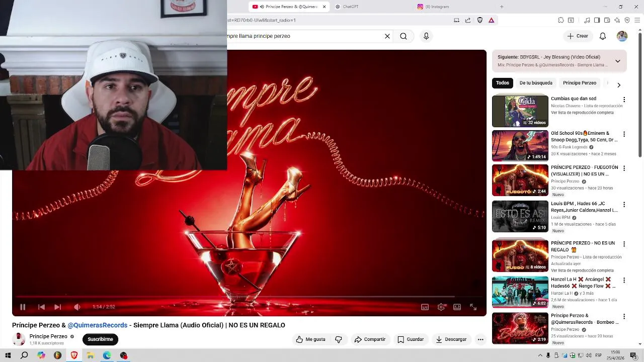The image size is (644, 362).
Task: Start voice search with microphone
Action: pyautogui.click(x=426, y=36)
